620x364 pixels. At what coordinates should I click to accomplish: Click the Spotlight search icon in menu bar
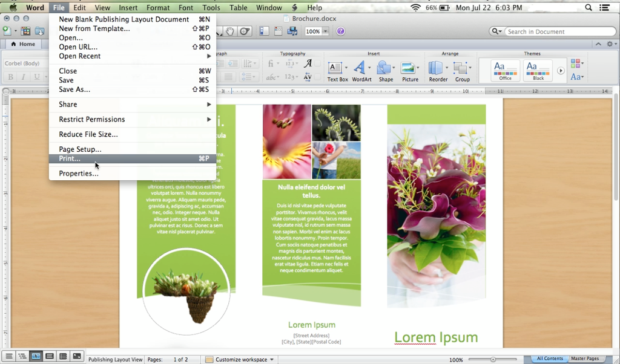point(589,7)
